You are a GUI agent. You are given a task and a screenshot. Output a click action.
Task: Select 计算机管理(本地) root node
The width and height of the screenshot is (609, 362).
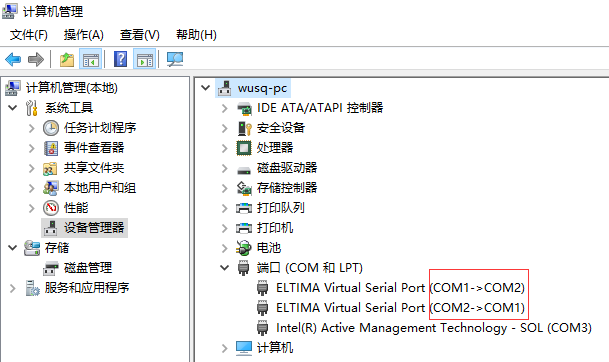click(71, 88)
